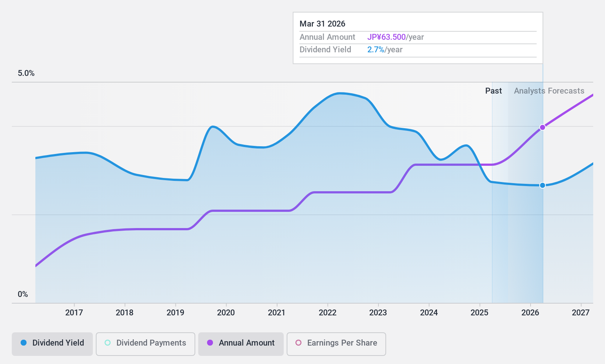605x364 pixels.
Task: Click the 2027 x-axis label
Action: 581,313
